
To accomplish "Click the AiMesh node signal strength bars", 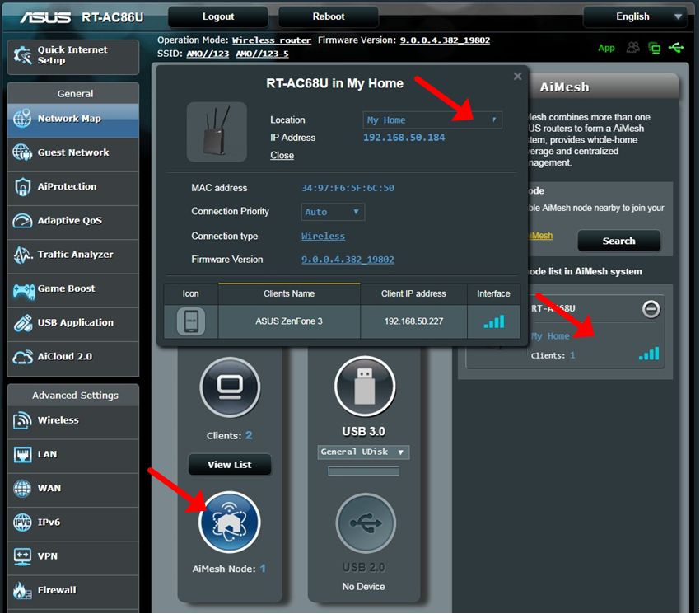I will click(x=649, y=354).
